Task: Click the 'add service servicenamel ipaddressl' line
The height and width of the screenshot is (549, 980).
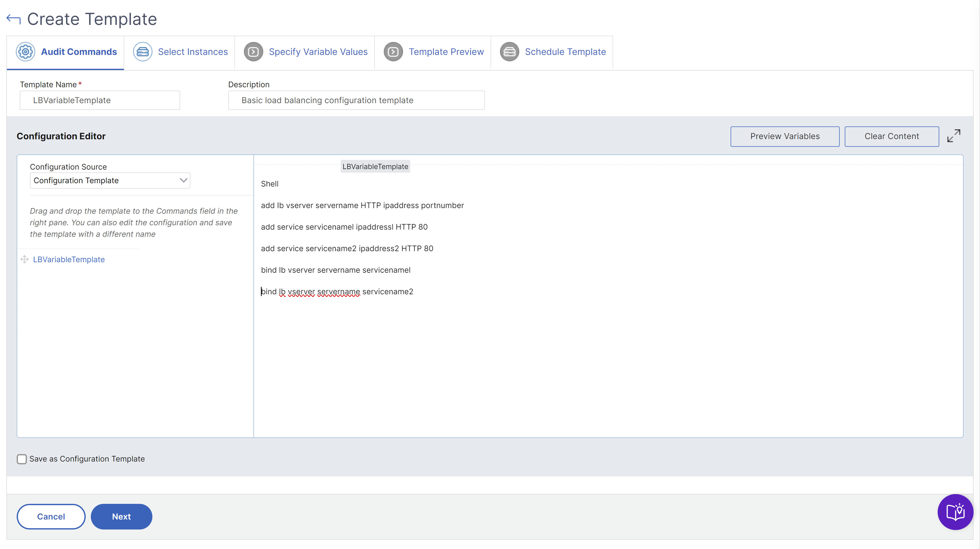Action: [x=344, y=227]
